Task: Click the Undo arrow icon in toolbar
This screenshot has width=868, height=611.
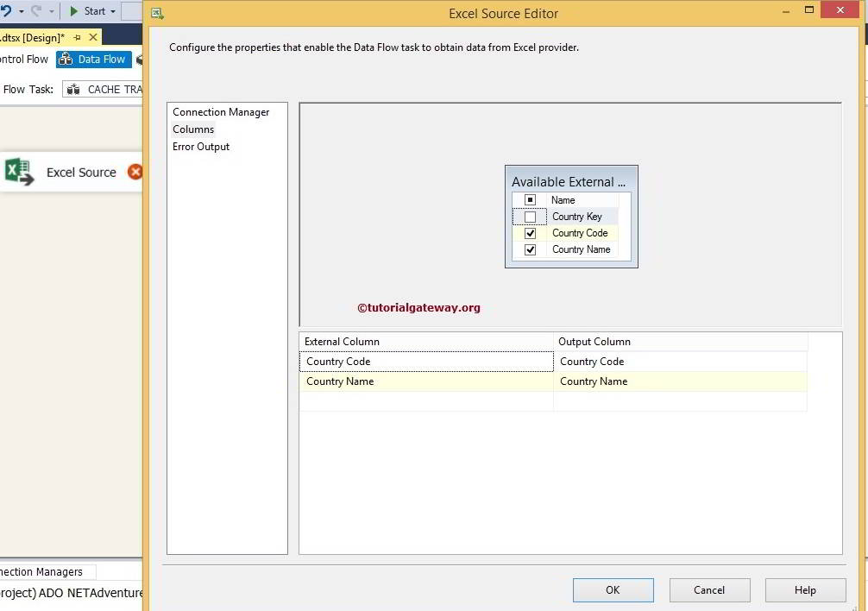Action: click(5, 10)
